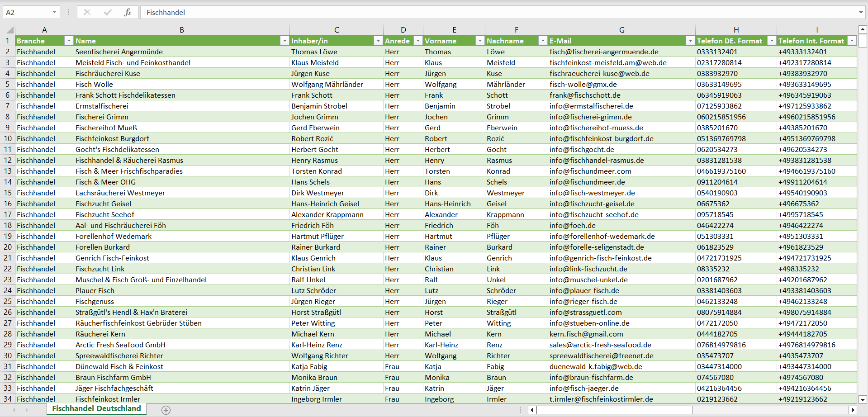Click cell Ermstalfischerei
Viewport: 868px width, 417px height.
click(x=182, y=106)
